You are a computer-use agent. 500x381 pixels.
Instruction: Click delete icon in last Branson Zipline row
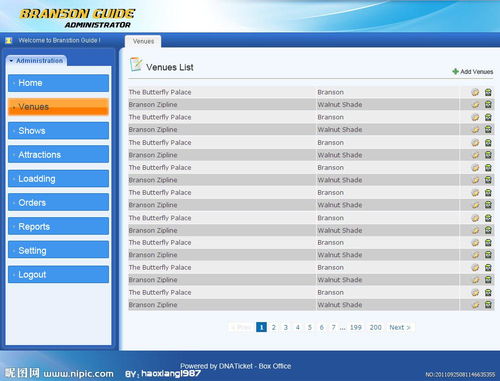coord(488,305)
